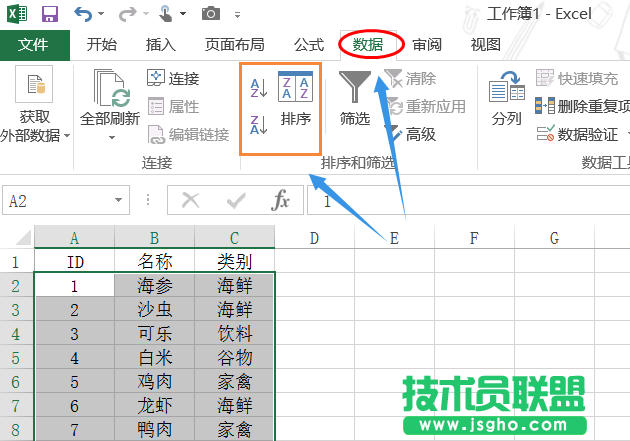Click the Undo arrow icon
Viewport: 630px width, 441px height.
[83, 14]
